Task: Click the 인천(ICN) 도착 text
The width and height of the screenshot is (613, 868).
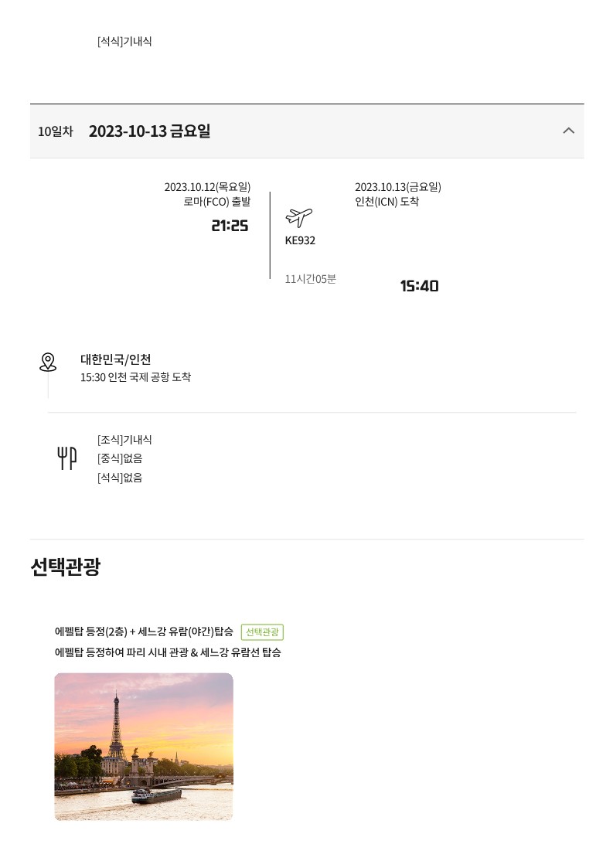Action: (x=387, y=202)
